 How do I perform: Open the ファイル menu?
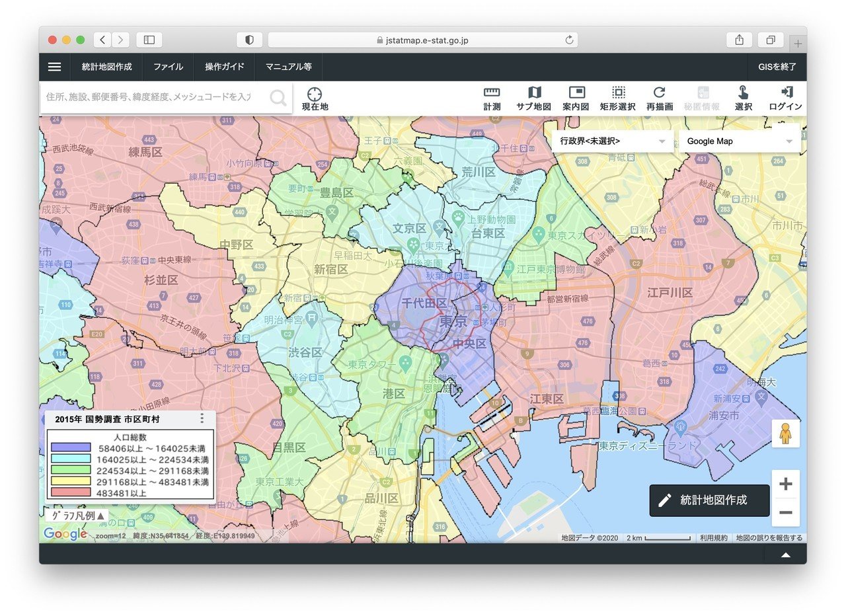(169, 67)
